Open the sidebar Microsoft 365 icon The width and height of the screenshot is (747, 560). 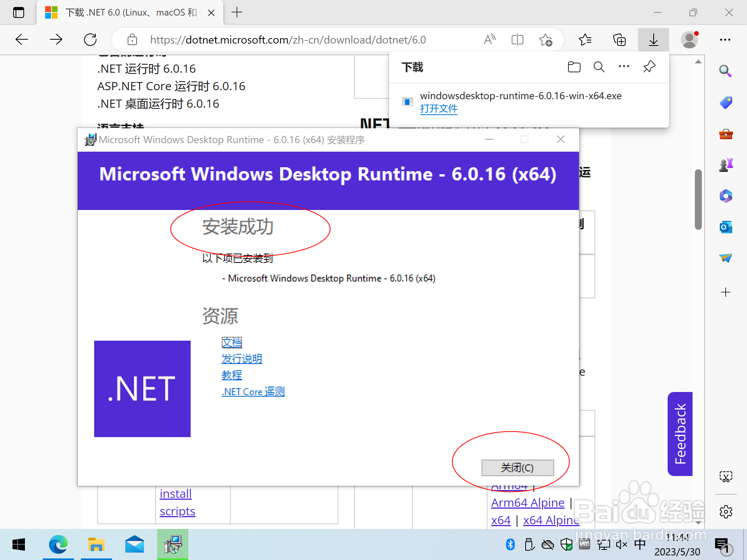click(x=725, y=196)
